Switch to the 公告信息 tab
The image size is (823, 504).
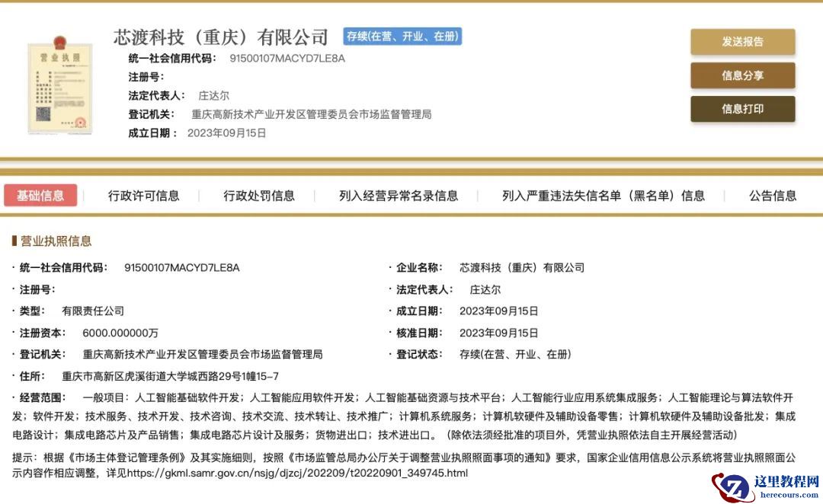(771, 196)
